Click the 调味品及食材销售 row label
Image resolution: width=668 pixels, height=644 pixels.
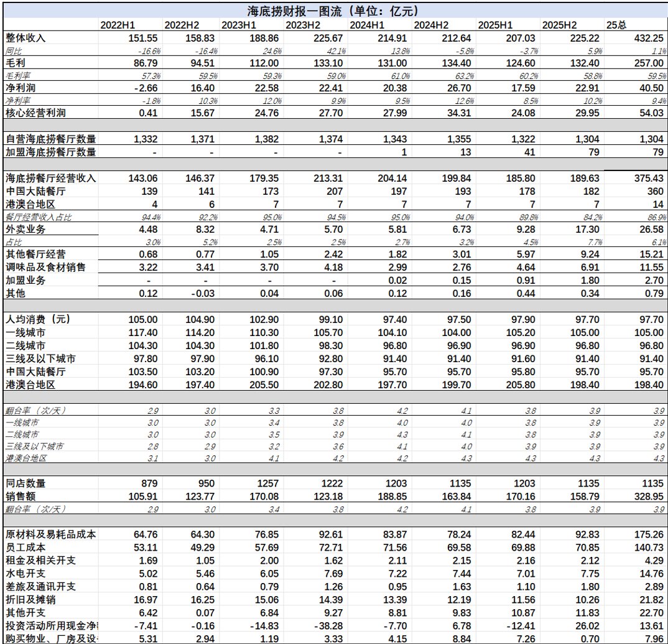point(45,267)
